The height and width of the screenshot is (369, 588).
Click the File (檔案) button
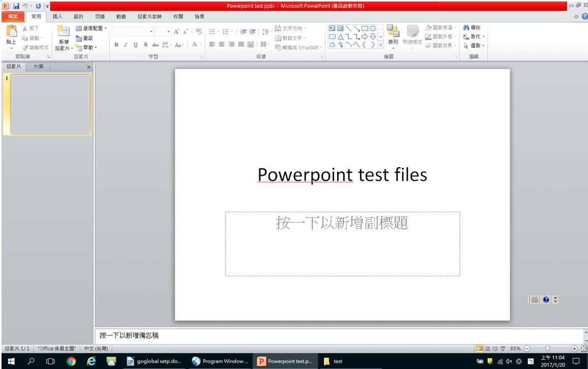(13, 17)
